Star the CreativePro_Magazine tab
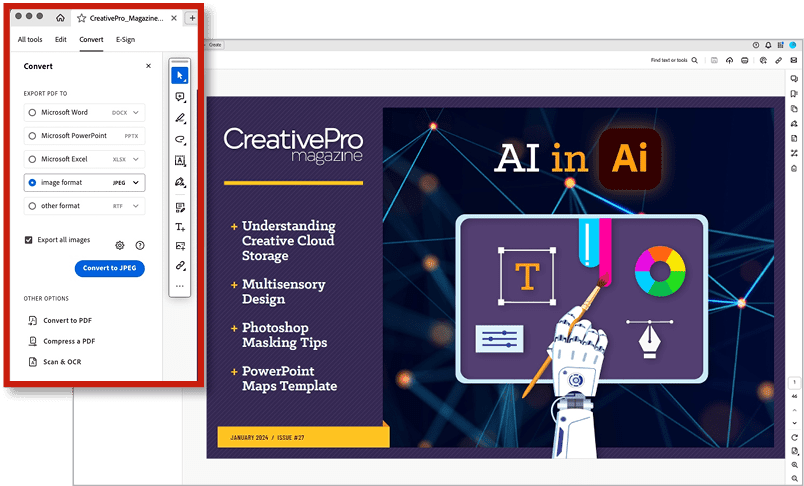Viewport: 804px width, 486px height. pyautogui.click(x=81, y=18)
